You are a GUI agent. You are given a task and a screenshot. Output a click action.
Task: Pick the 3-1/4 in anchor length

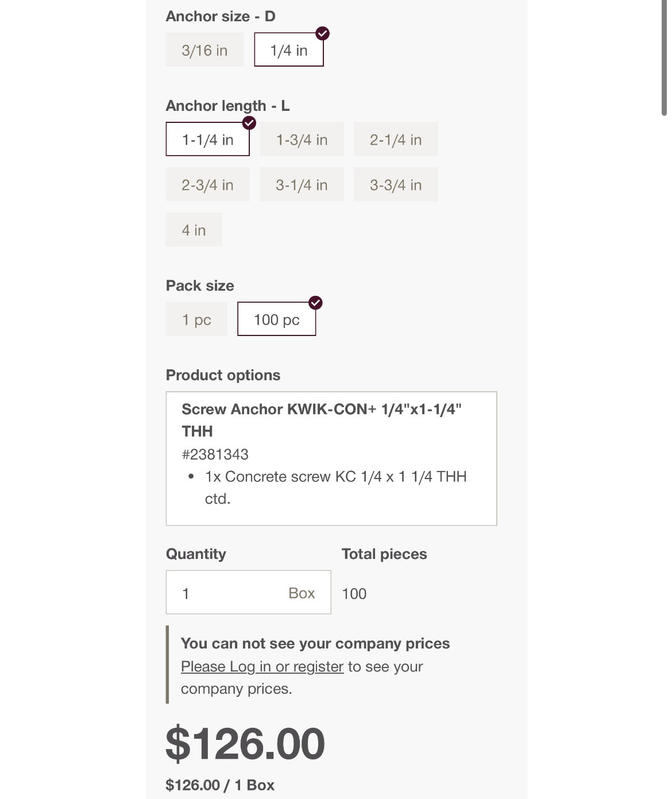tap(302, 185)
